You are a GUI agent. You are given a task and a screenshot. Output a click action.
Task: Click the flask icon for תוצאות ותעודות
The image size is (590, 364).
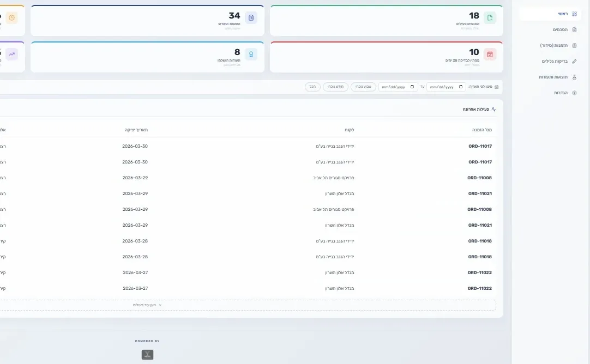coord(574,77)
